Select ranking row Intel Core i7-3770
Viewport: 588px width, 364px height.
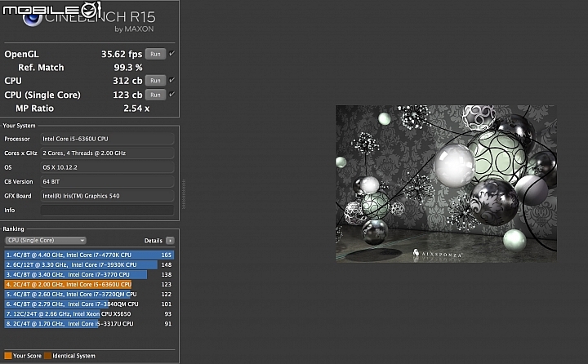tap(89, 274)
